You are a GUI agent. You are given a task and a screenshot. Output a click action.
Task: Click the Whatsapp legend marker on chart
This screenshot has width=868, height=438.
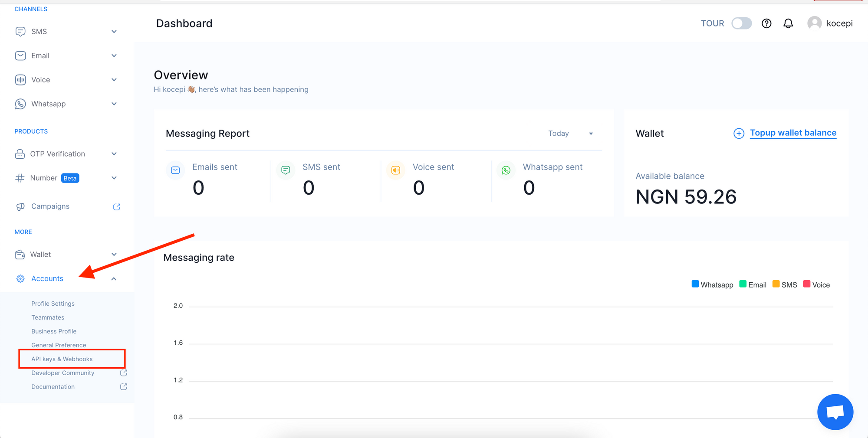695,284
